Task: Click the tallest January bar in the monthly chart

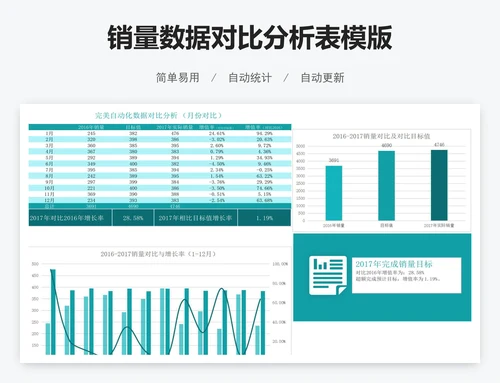Action: pos(53,312)
